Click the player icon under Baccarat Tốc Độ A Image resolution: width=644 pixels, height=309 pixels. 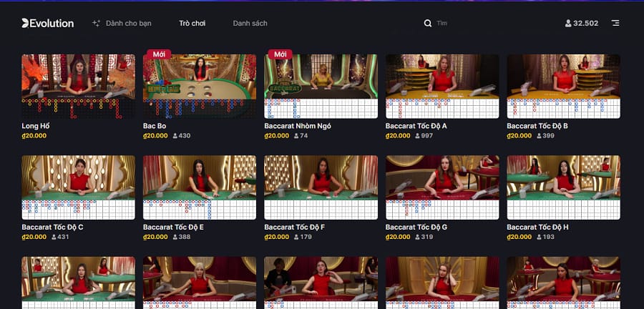(x=417, y=136)
